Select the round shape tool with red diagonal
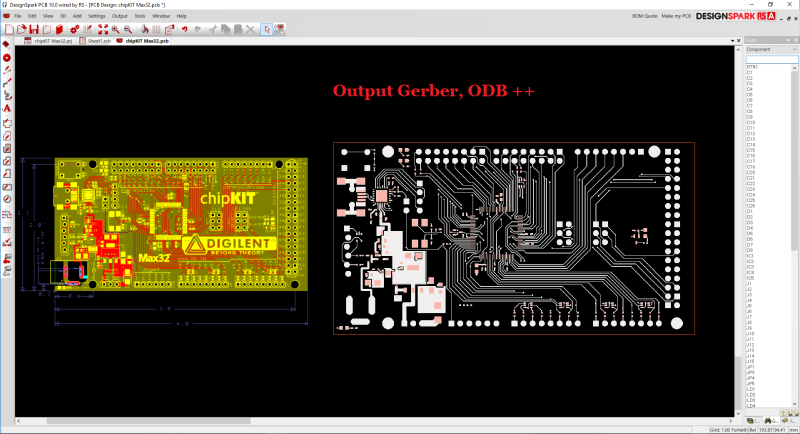This screenshot has height=434, width=800. (7, 199)
